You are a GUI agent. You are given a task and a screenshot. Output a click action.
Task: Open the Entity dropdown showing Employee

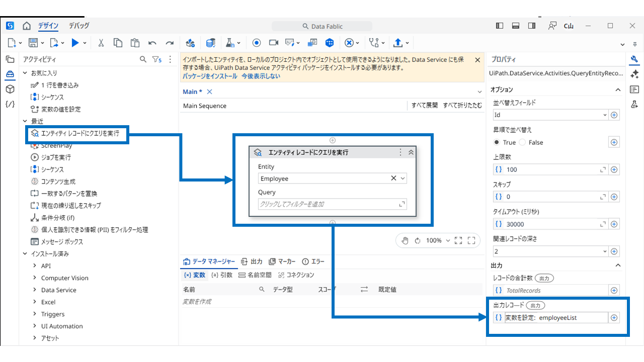click(403, 178)
